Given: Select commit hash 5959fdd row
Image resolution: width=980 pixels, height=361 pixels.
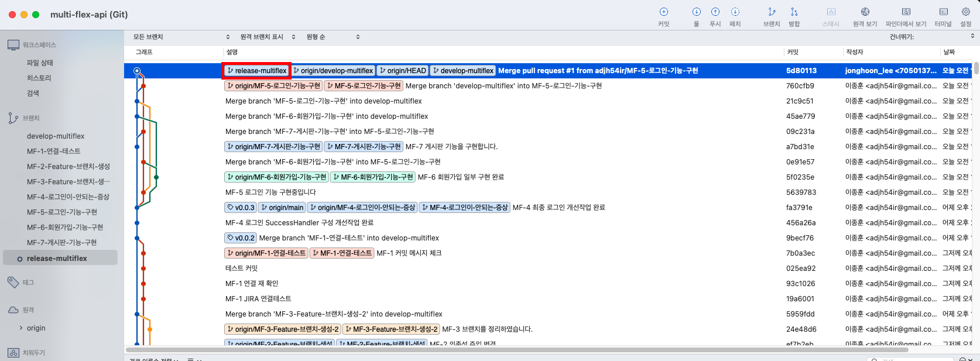Looking at the screenshot, I should (549, 314).
